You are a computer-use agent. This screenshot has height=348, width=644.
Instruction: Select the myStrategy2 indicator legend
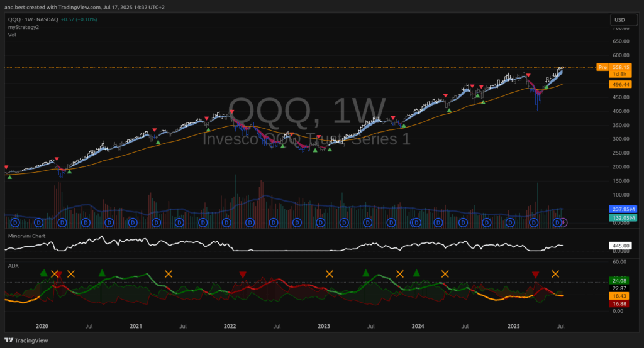tap(23, 26)
